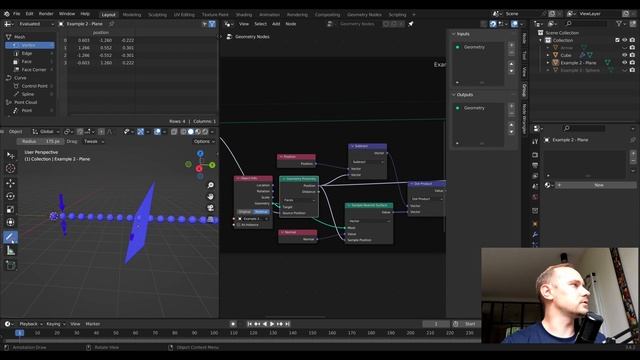This screenshot has height=360, width=640.
Task: Switch to the Modeling workspace tab
Action: pos(131,15)
